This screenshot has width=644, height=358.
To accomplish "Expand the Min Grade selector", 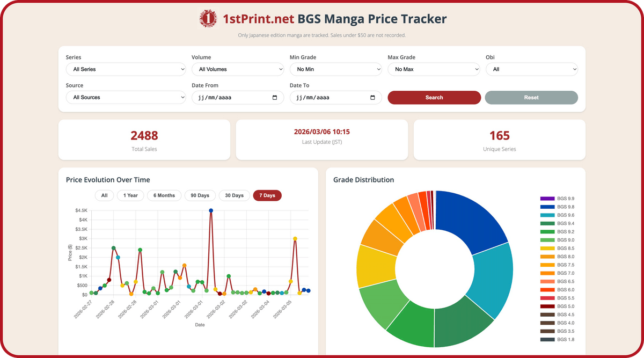I will click(335, 69).
